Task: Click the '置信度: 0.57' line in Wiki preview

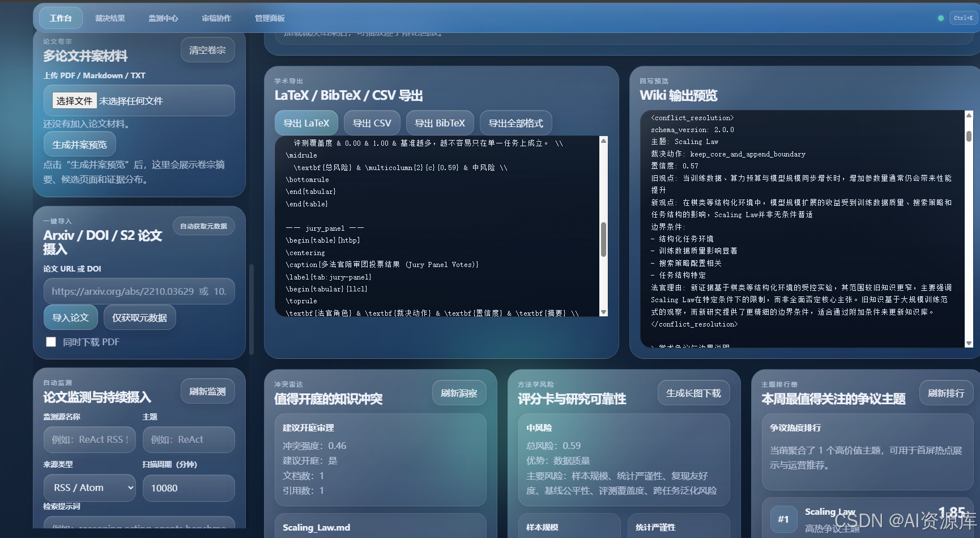Action: (x=674, y=166)
